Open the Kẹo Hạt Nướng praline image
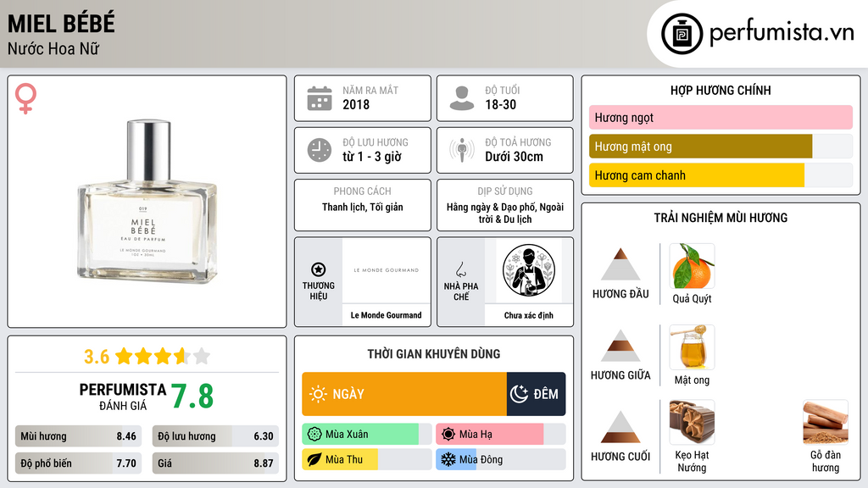868x488 pixels. [692, 423]
